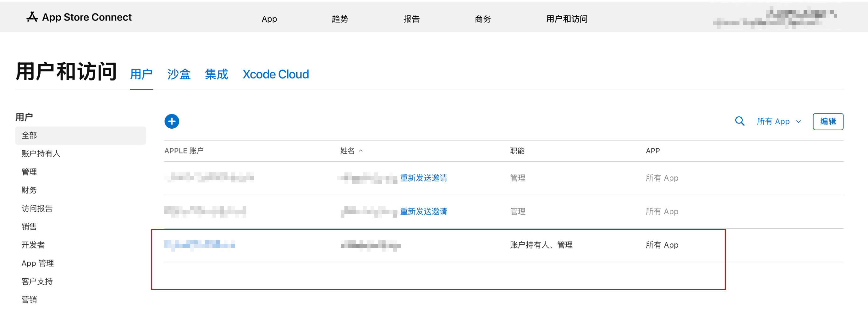Open the 集成 tab

(x=216, y=74)
